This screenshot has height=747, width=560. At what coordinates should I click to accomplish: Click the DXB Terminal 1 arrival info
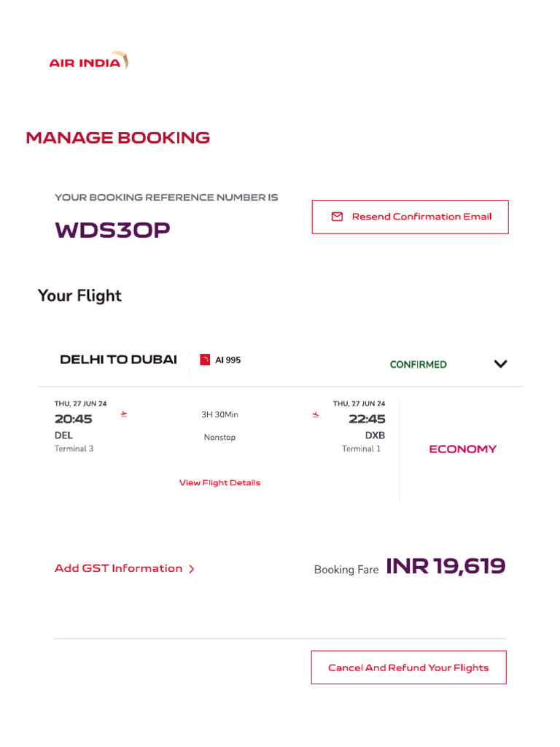pos(365,442)
